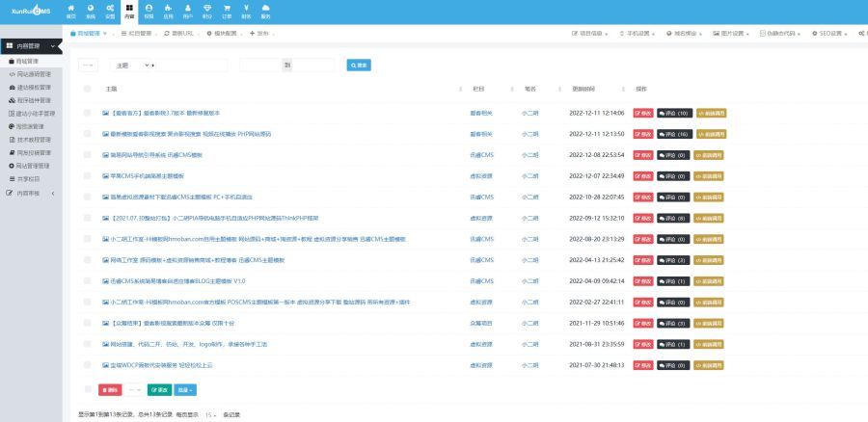Viewport: 868px width, 422px height.
Task: Click the blue 搜索 search button
Action: [x=358, y=66]
